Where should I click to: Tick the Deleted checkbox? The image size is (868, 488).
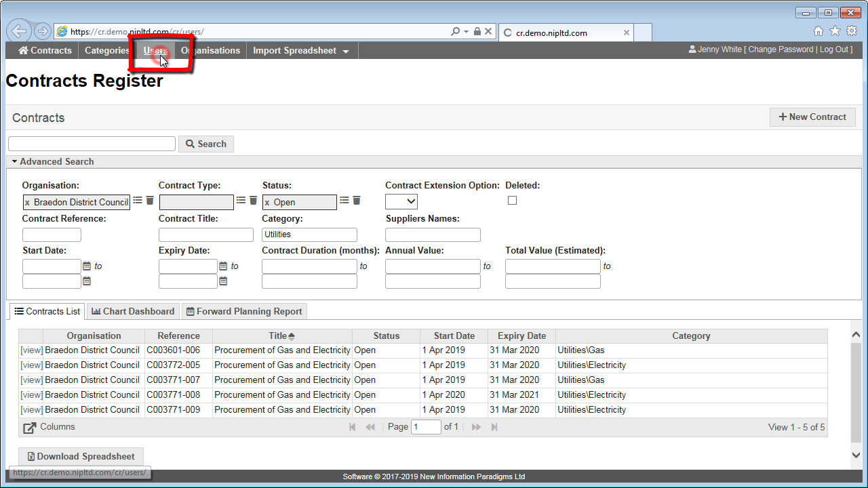(x=512, y=201)
